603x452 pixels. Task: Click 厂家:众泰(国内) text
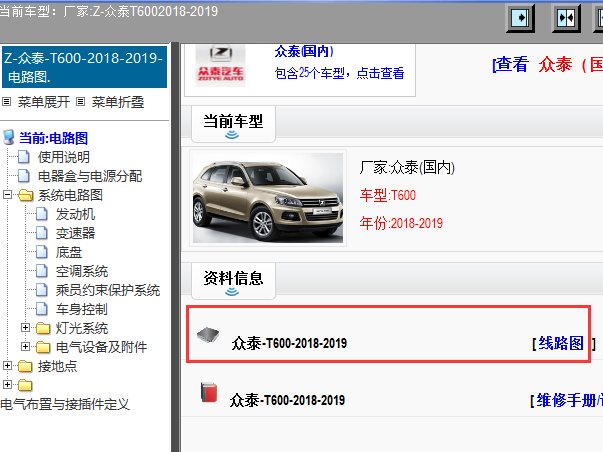pos(407,167)
